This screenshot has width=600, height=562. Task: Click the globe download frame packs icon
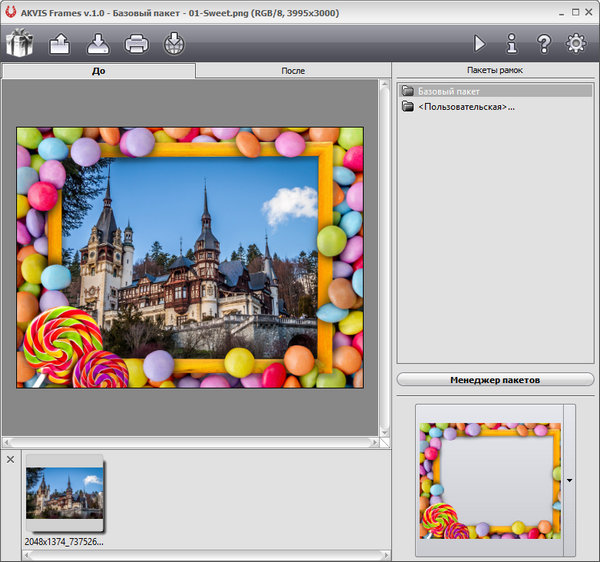click(x=174, y=43)
